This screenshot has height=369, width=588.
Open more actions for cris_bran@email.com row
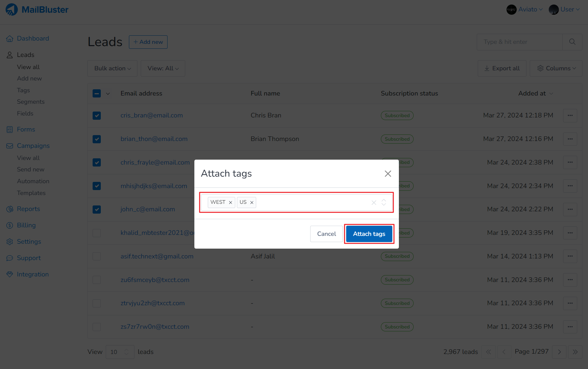click(570, 115)
